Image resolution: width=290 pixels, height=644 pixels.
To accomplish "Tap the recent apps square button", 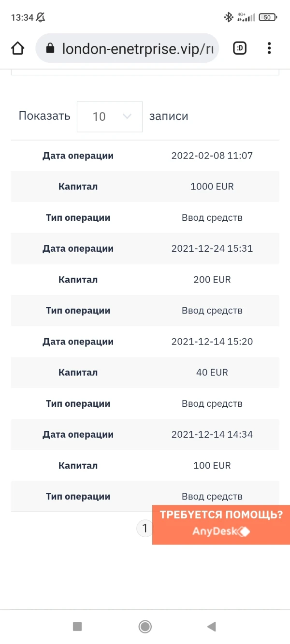I will click(x=77, y=627).
